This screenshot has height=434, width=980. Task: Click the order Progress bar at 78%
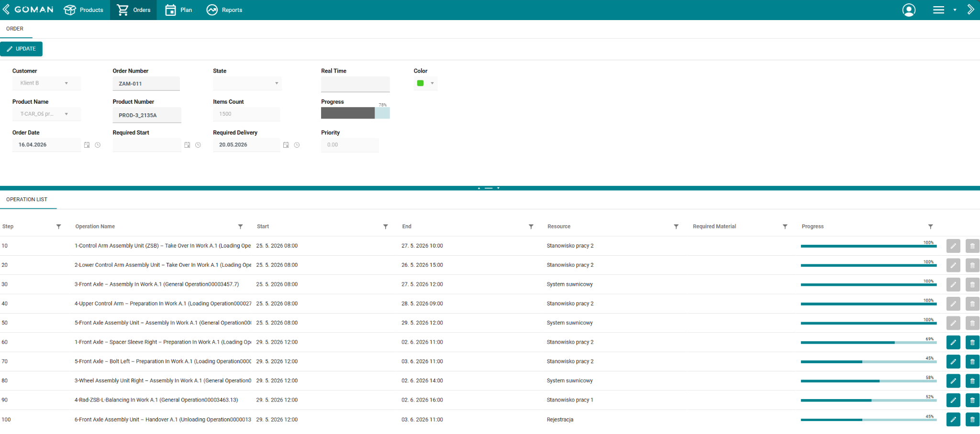tap(355, 113)
